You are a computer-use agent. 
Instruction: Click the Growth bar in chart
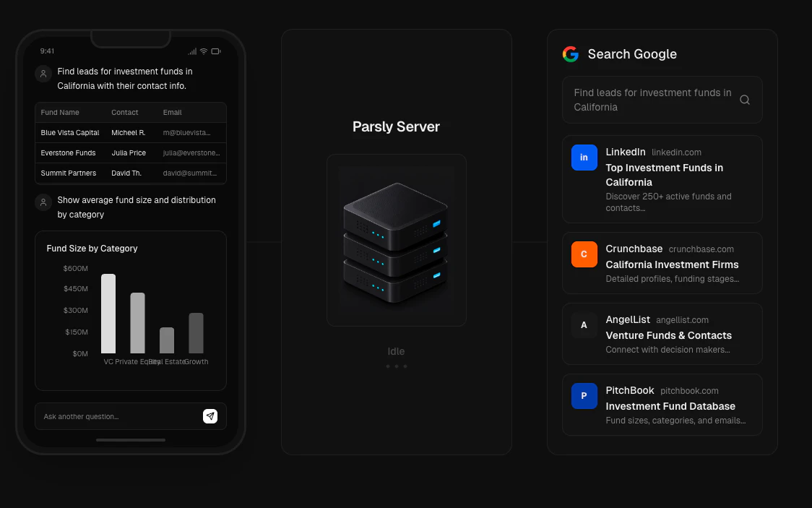(196, 333)
